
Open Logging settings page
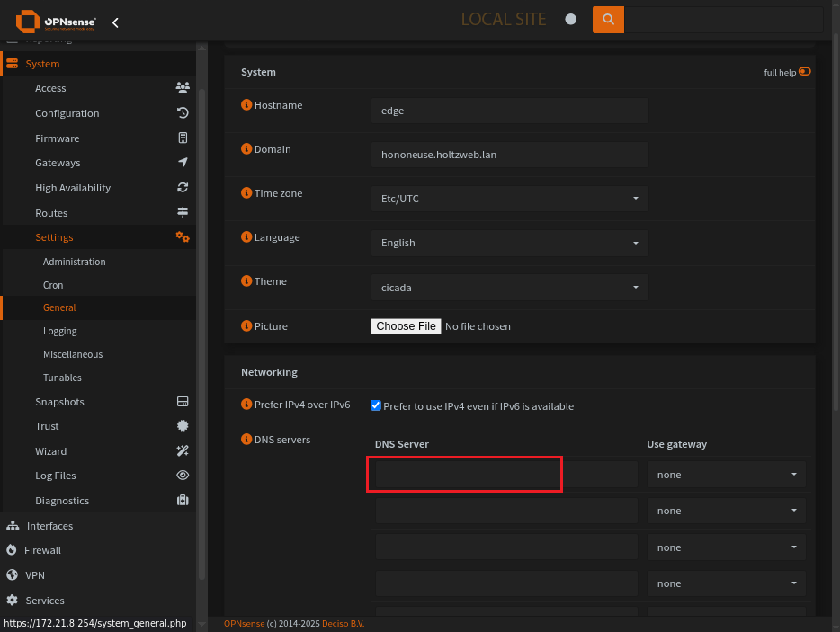click(60, 331)
